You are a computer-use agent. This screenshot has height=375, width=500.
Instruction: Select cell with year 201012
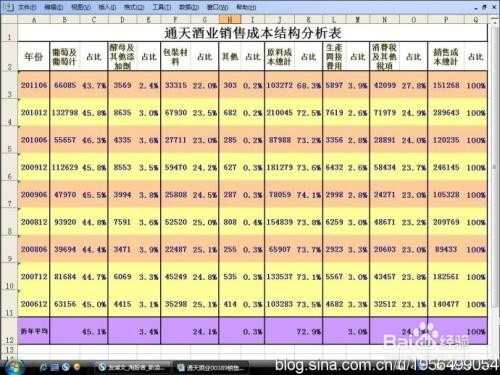coord(34,113)
